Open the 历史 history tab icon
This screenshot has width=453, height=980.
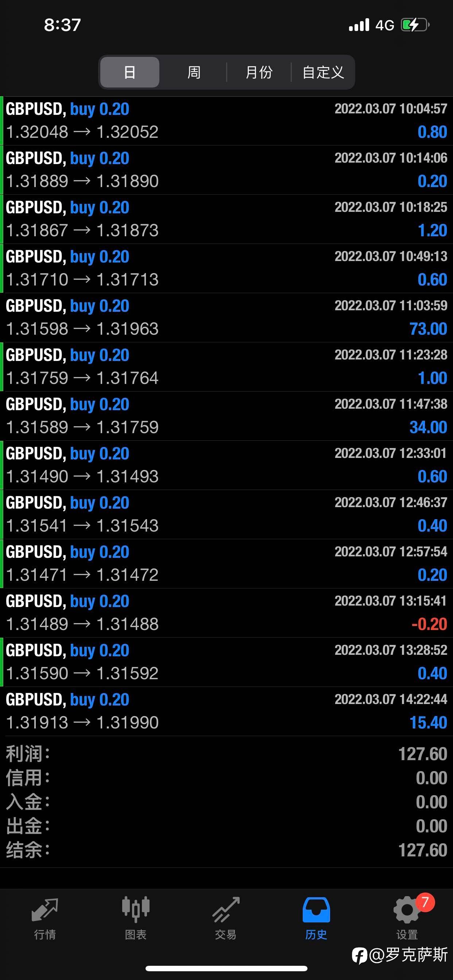(x=316, y=910)
